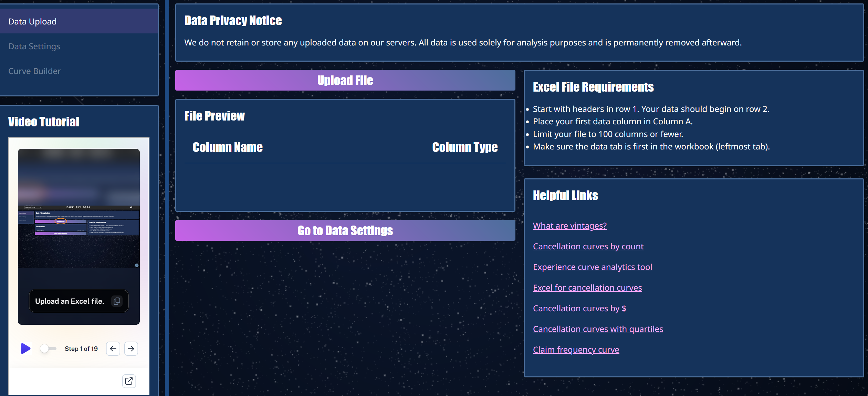Play the video tutorial
Screen dimensions: 868x396
[25, 348]
